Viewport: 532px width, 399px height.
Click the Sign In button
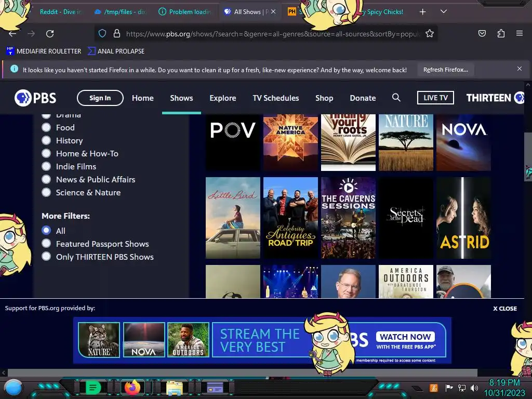[x=100, y=98]
